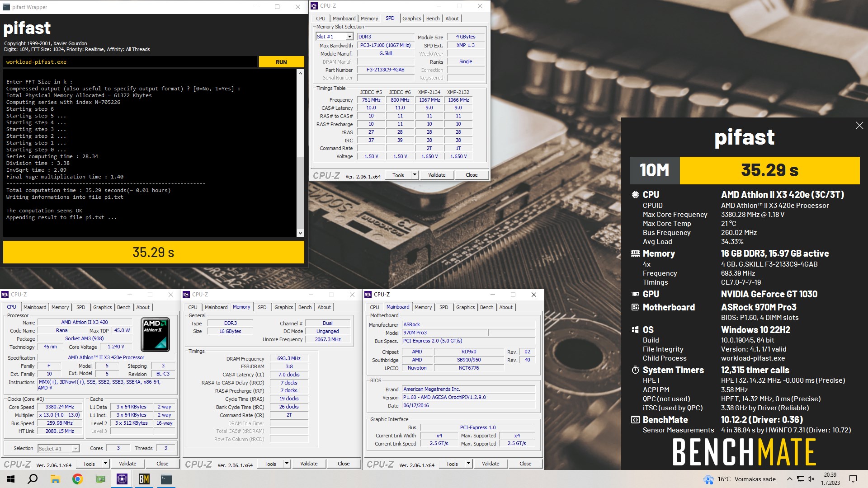
Task: Click Part Number F3-2133C9-4GAB field
Action: point(386,70)
